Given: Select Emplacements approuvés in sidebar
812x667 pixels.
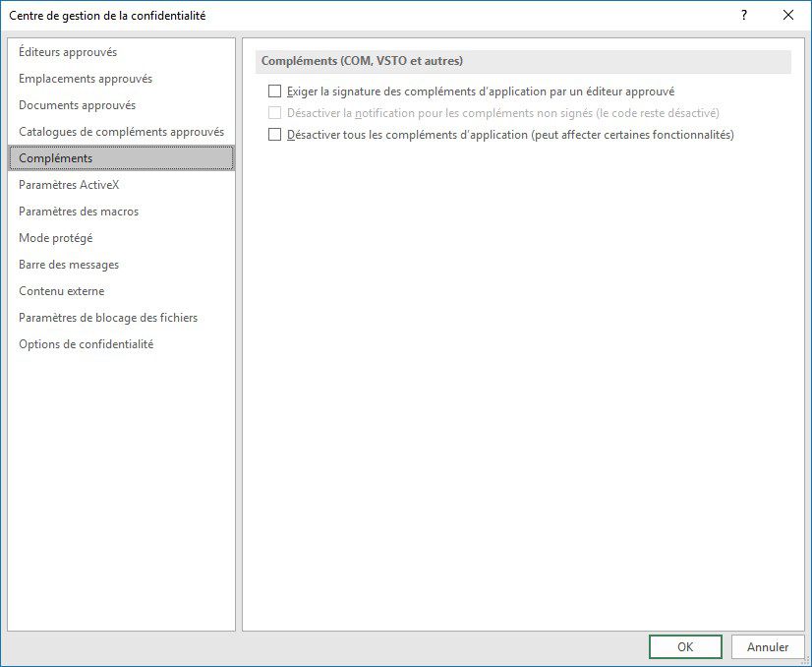Looking at the screenshot, I should click(121, 79).
